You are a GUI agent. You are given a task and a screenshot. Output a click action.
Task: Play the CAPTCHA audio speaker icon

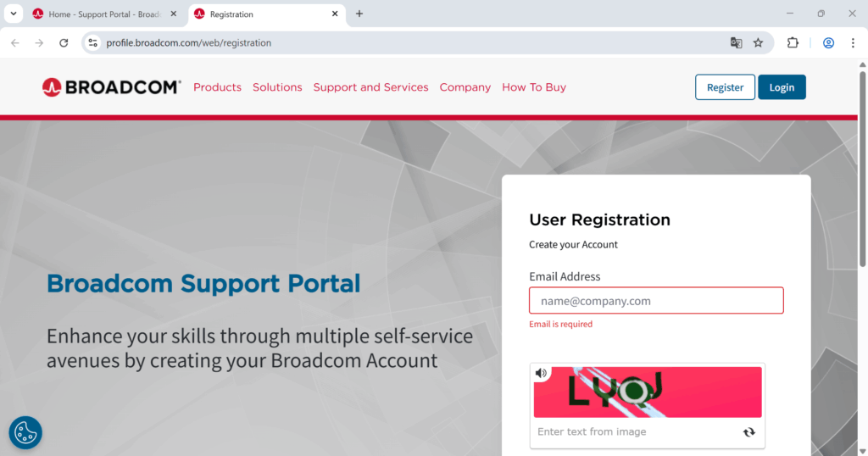pos(542,373)
